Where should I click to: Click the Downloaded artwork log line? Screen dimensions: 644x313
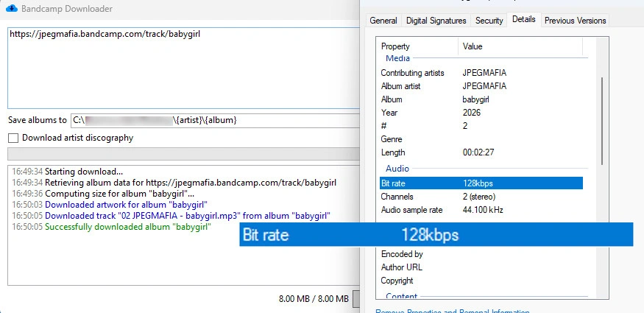(110, 205)
